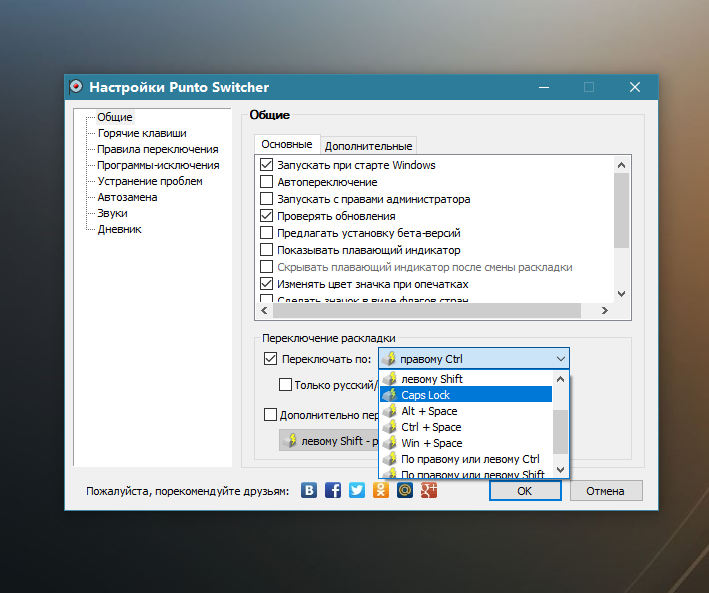This screenshot has height=593, width=709.
Task: Choose 'левому Shift' in dropdown list
Action: (466, 379)
